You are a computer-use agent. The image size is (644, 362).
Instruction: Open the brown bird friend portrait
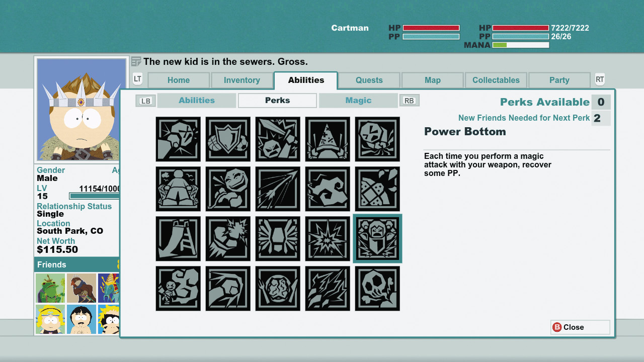pos(82,288)
